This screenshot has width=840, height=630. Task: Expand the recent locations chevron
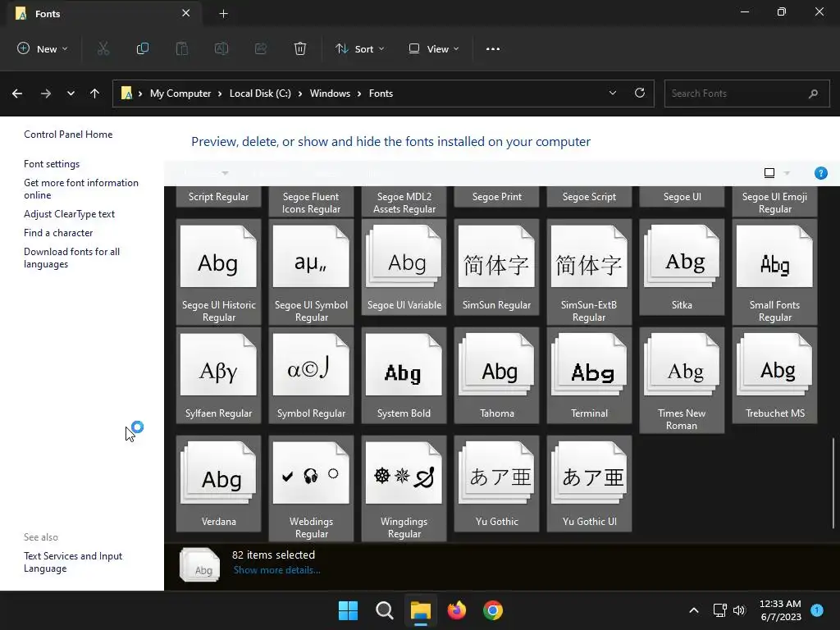point(71,94)
